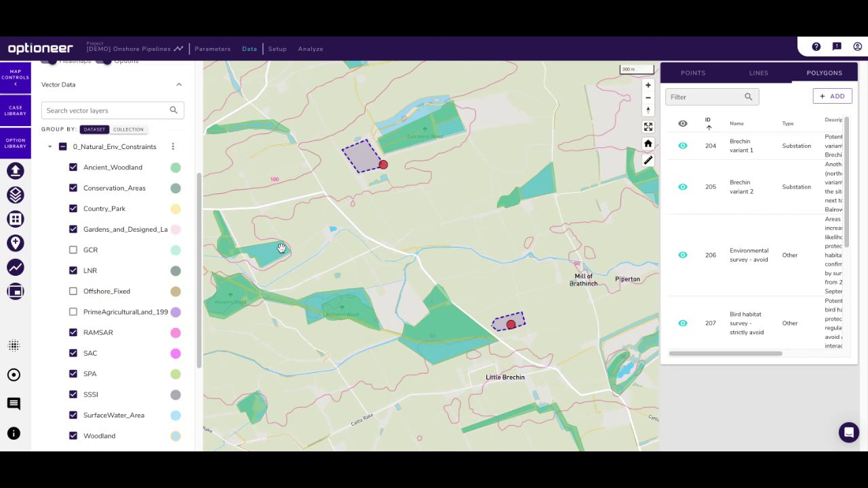Uncheck Country_Park layer
The height and width of the screenshot is (488, 868).
(x=73, y=209)
